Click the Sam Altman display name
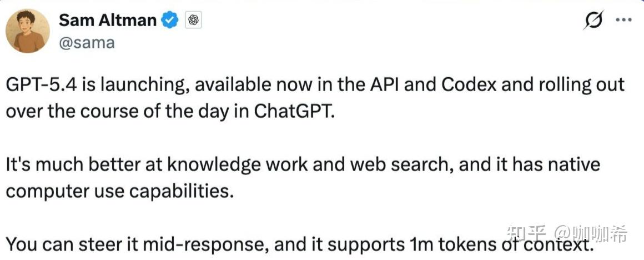The image size is (644, 260). 108,20
